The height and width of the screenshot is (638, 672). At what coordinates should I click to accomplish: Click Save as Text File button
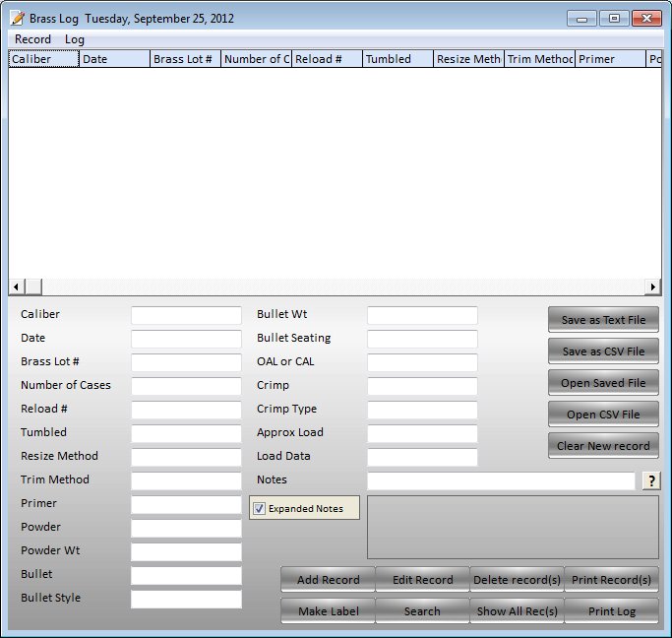pos(603,320)
